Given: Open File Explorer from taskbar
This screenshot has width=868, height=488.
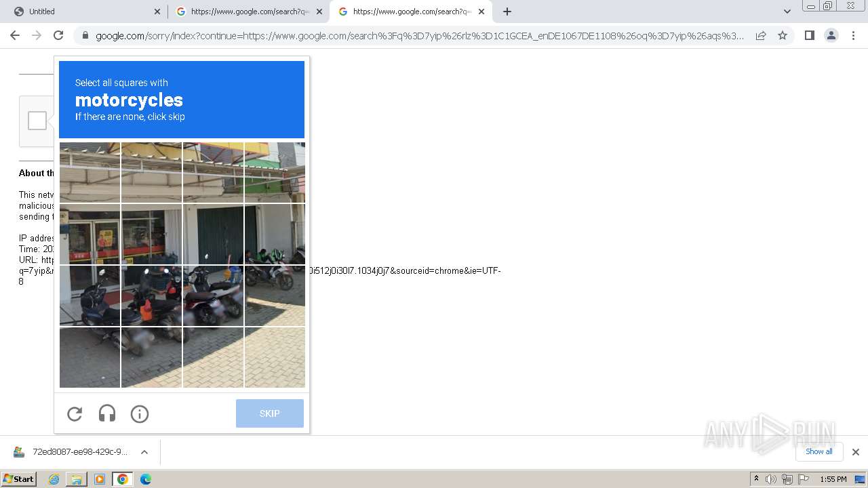Looking at the screenshot, I should (x=77, y=479).
